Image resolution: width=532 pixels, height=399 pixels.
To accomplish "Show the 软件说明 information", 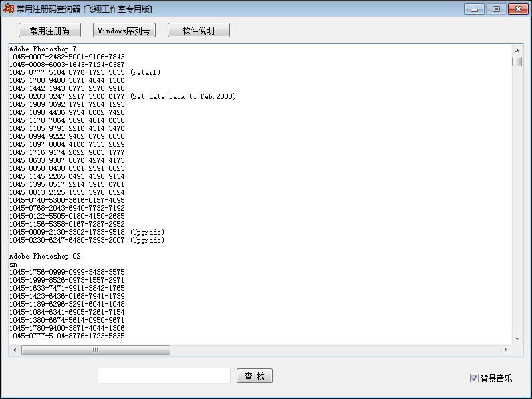I will (x=198, y=31).
